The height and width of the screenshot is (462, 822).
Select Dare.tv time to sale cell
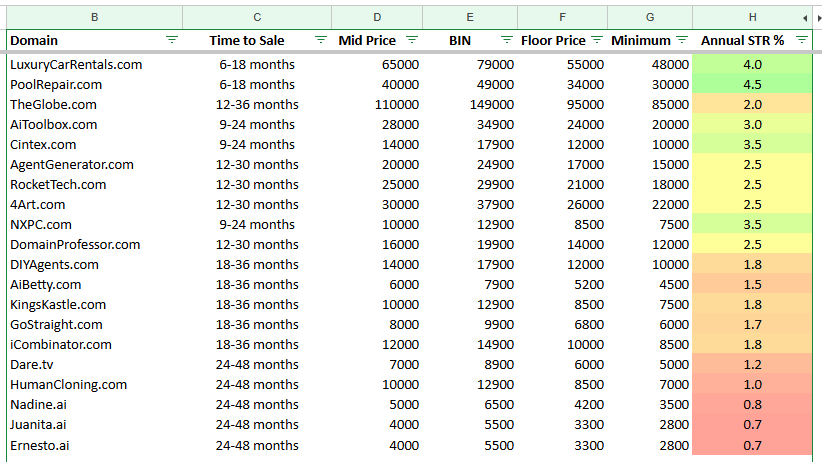click(x=257, y=364)
